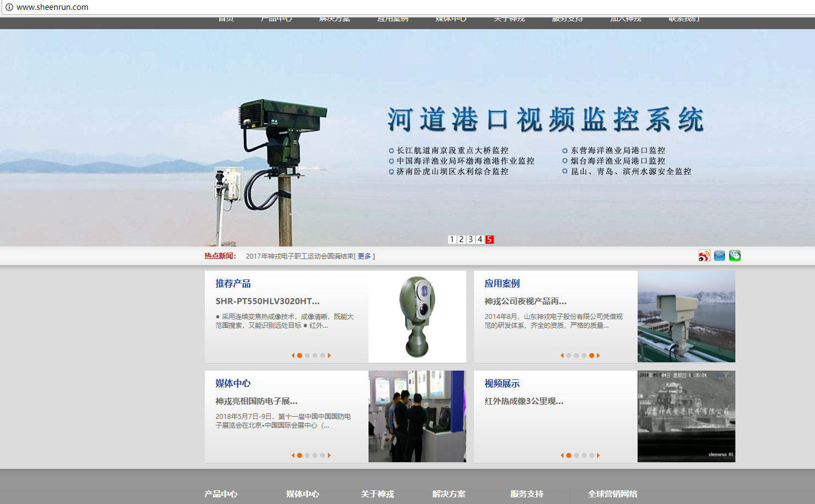815x504 pixels.
Task: Select the active orange dot in 应用案例 card
Action: click(591, 356)
